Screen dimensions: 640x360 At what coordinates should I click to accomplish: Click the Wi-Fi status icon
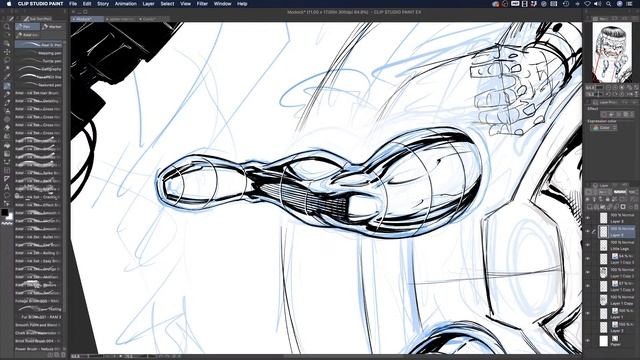(x=587, y=4)
